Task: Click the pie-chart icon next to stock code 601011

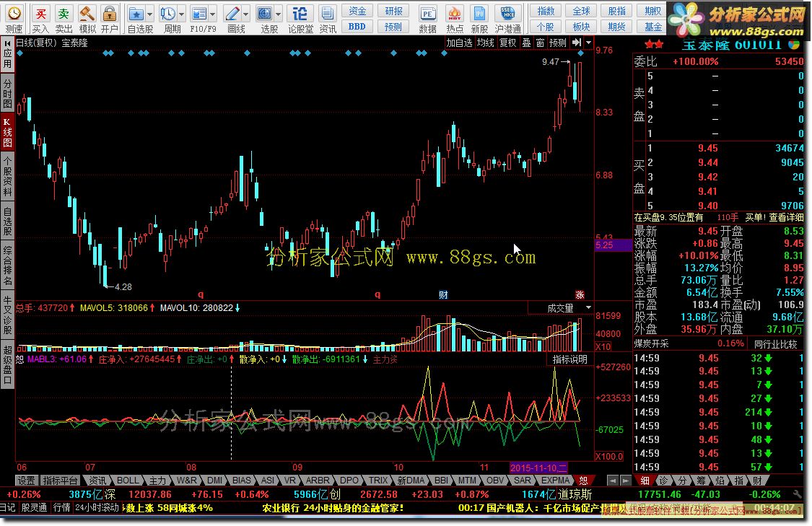Action: [x=794, y=45]
